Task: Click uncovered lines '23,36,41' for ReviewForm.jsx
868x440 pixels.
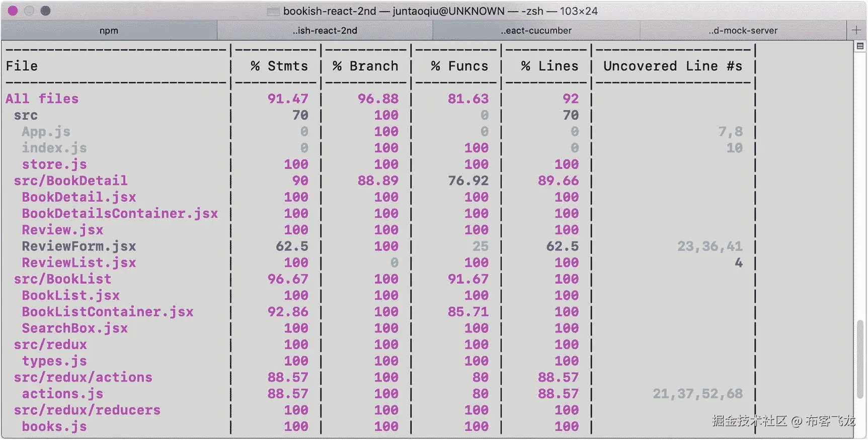Action: coord(709,246)
